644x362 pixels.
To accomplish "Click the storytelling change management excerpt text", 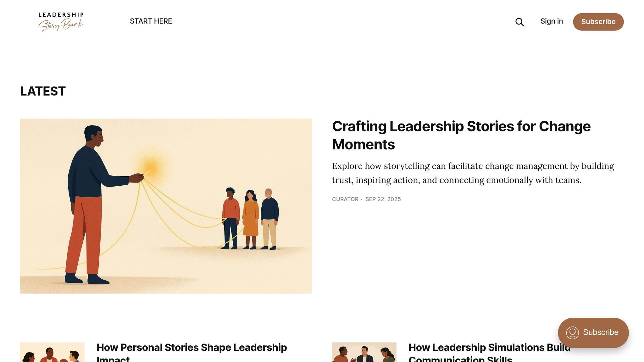I will click(473, 173).
